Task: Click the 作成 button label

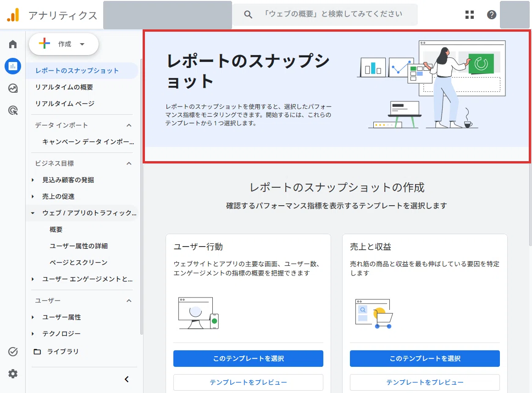Action: coord(65,44)
